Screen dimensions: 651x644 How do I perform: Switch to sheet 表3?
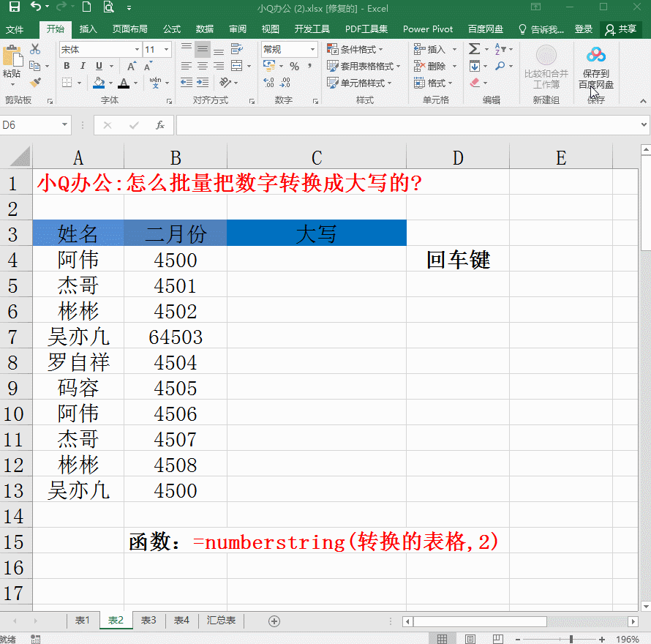[148, 621]
